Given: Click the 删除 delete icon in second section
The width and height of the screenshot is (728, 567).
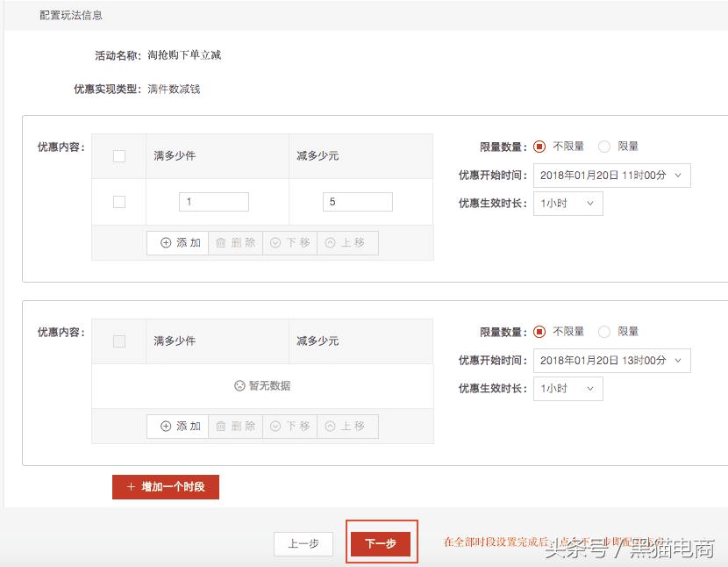Looking at the screenshot, I should (x=218, y=427).
